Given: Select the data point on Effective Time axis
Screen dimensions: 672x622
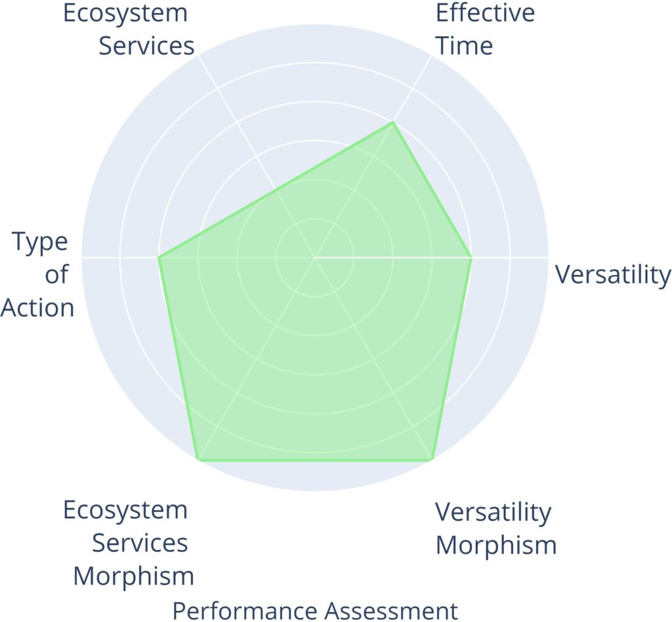Looking at the screenshot, I should click(392, 123).
